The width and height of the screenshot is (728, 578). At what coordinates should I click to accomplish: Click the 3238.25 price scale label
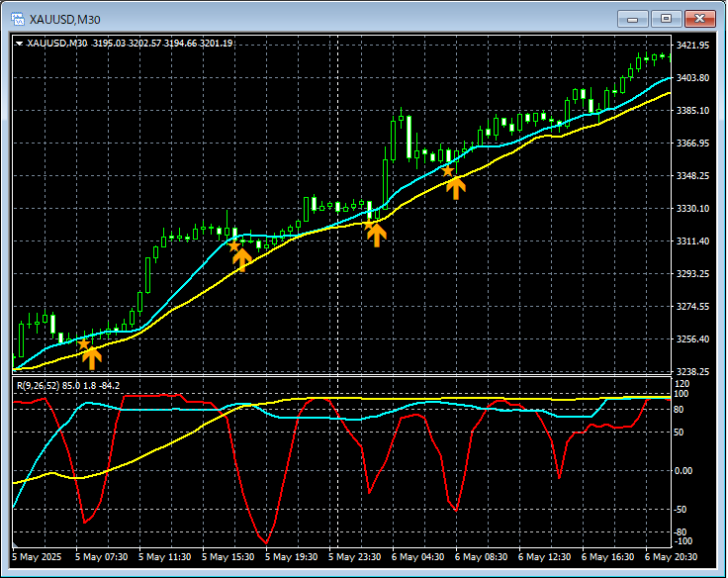pos(692,372)
